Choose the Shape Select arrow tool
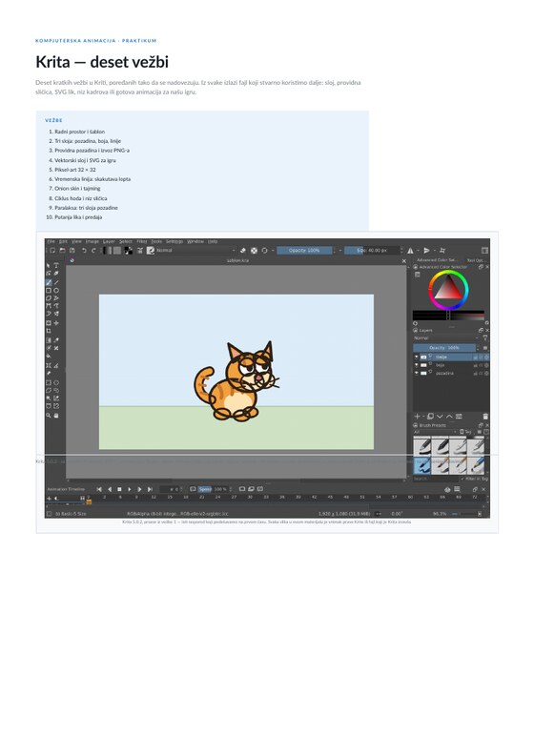 point(49,265)
